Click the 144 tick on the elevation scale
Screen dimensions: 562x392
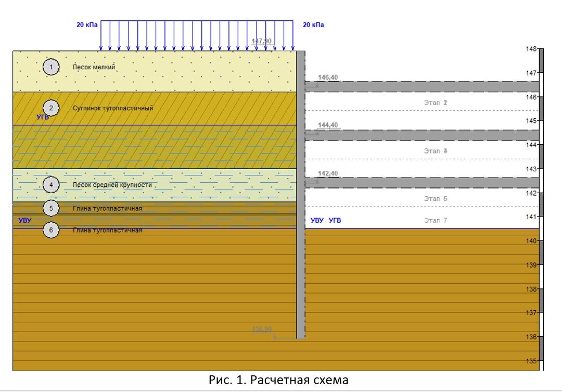pos(531,145)
